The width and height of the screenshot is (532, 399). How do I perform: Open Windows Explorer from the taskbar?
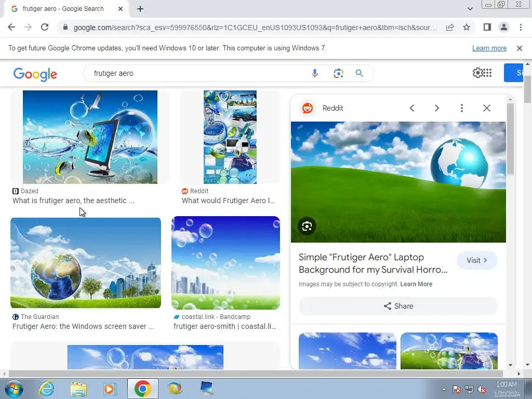[x=78, y=389]
